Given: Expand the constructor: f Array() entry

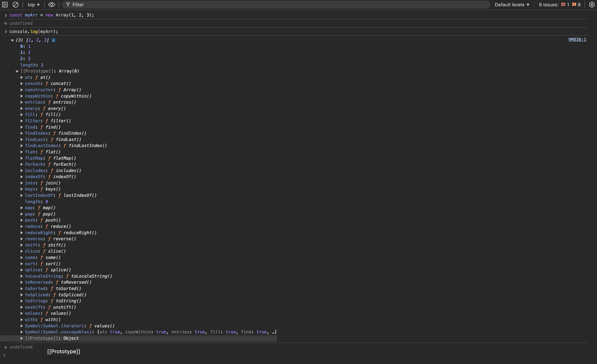Looking at the screenshot, I should pos(22,90).
